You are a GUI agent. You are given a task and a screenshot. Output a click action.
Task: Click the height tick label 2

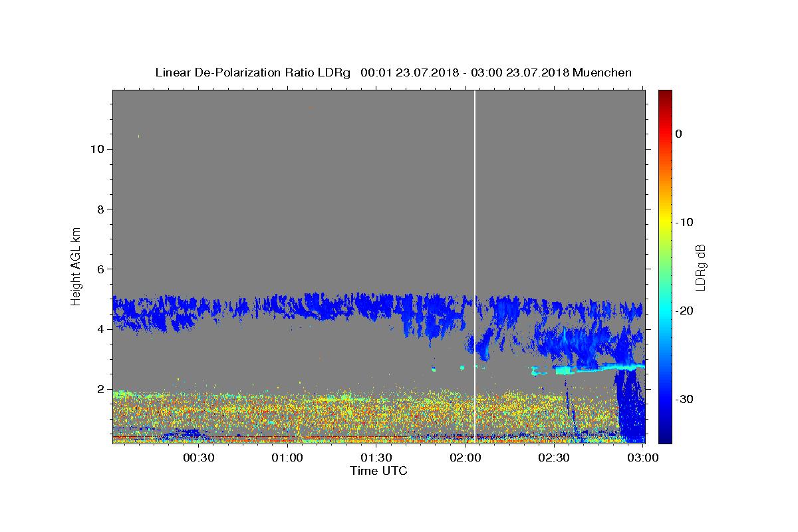[x=101, y=389]
